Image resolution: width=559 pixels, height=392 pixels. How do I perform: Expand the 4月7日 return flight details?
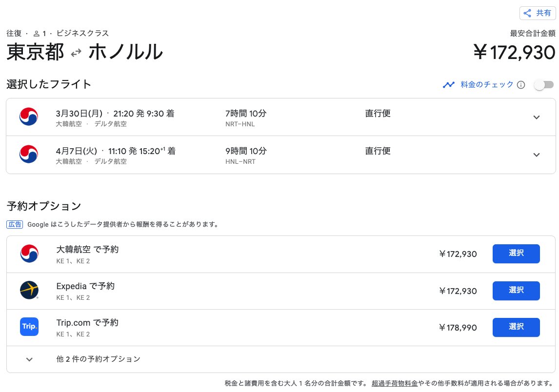point(536,155)
